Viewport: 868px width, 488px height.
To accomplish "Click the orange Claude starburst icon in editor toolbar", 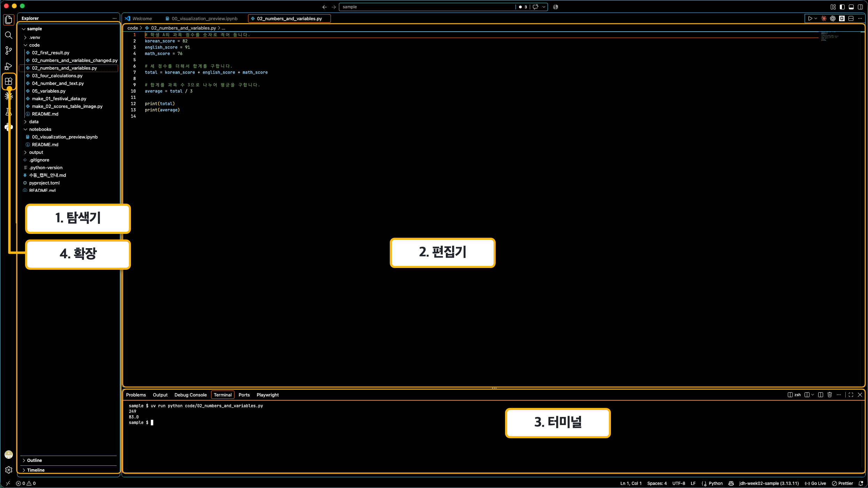I will [x=824, y=18].
